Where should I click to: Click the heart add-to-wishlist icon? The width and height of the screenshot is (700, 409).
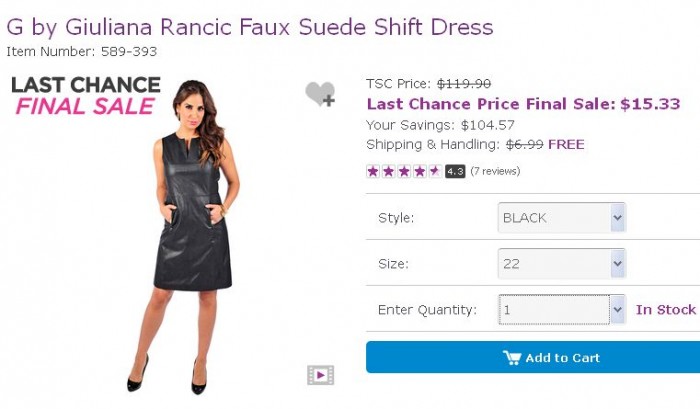[319, 93]
